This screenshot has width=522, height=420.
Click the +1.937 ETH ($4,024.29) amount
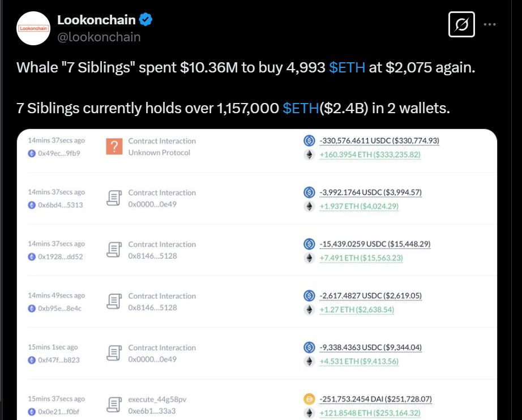359,207
